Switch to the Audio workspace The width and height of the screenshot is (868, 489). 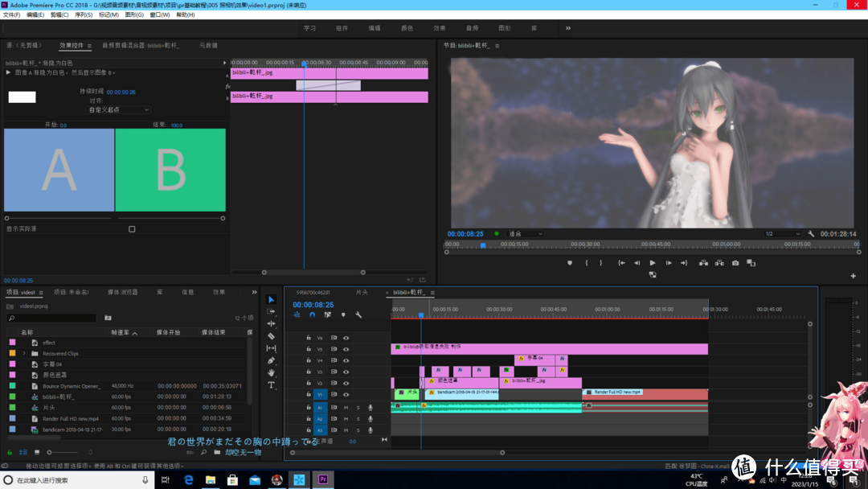point(472,28)
